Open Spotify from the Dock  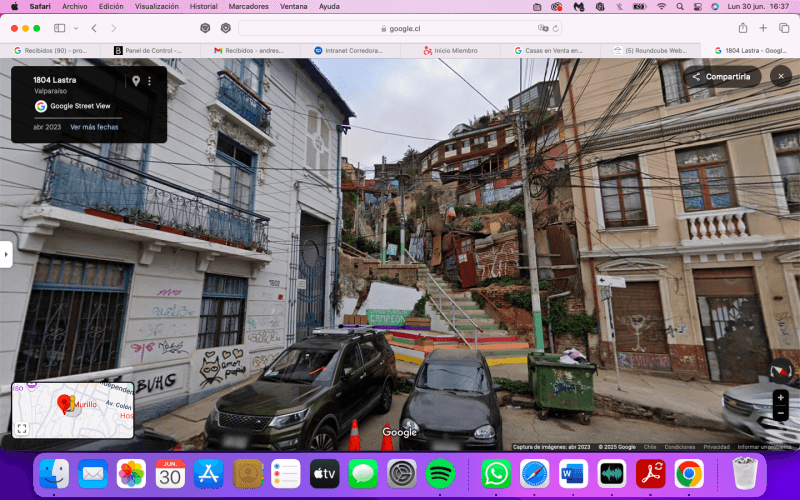pos(441,473)
